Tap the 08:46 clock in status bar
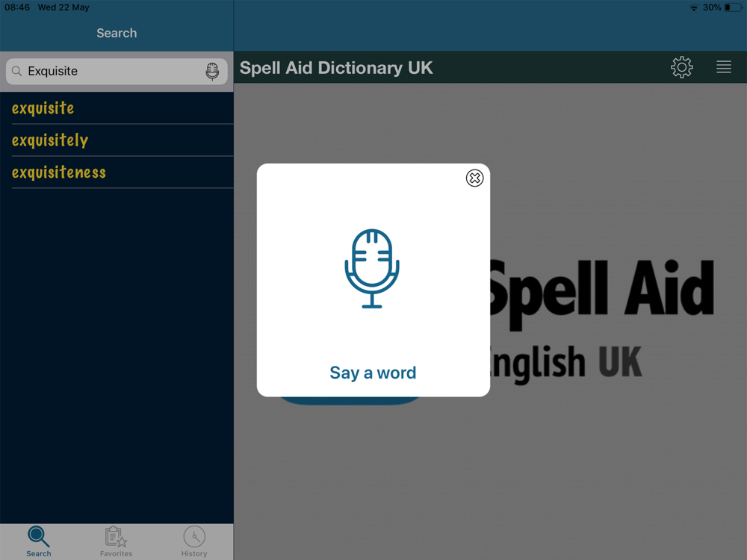747x560 pixels. click(17, 7)
